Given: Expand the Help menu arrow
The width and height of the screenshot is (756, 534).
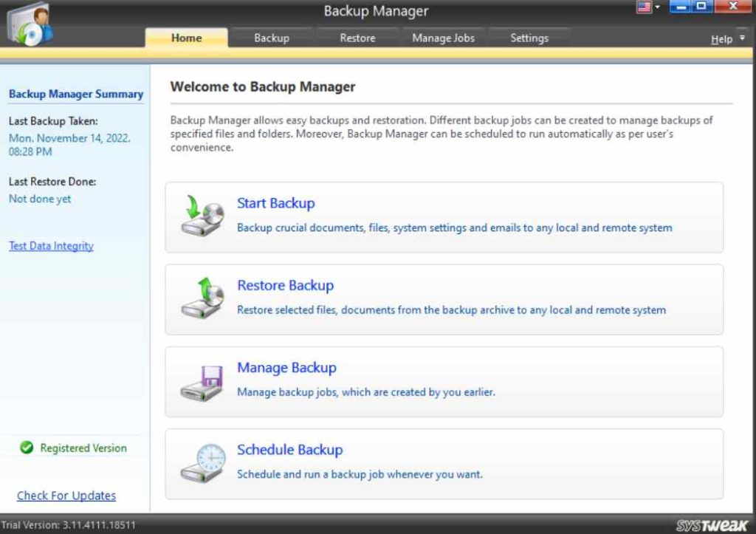Looking at the screenshot, I should click(743, 38).
